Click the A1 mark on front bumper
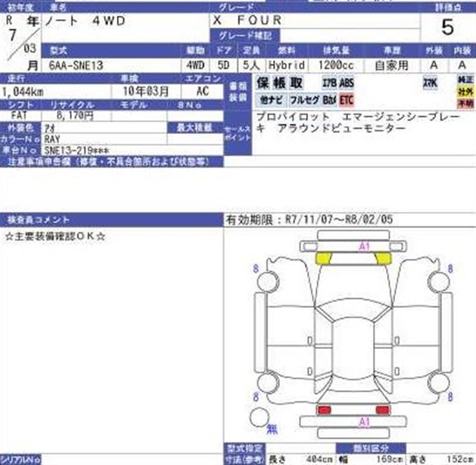 (x=364, y=247)
